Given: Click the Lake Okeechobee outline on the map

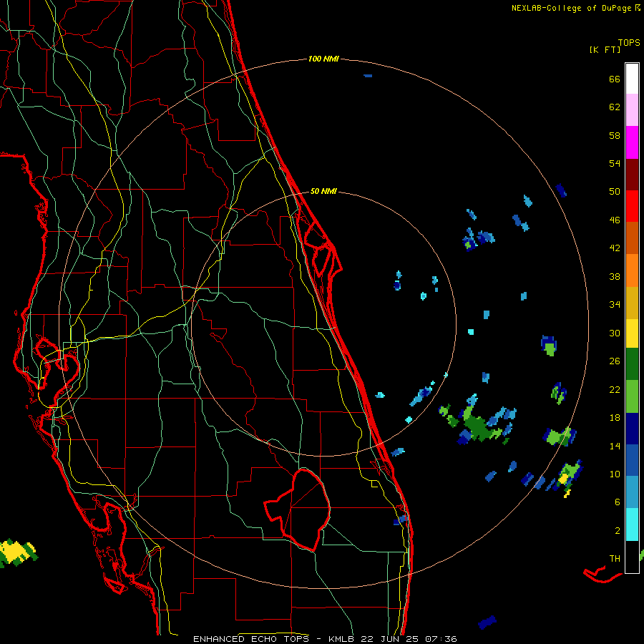Looking at the screenshot, I should click(298, 509).
